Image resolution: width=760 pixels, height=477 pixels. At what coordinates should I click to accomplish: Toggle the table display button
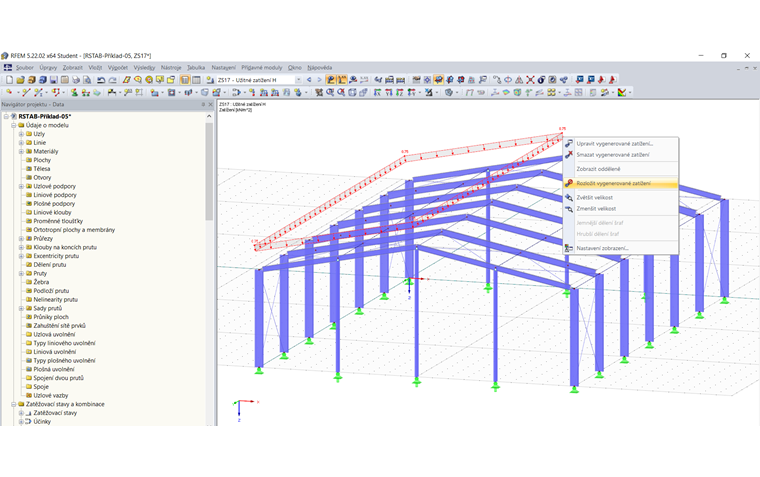196,80
